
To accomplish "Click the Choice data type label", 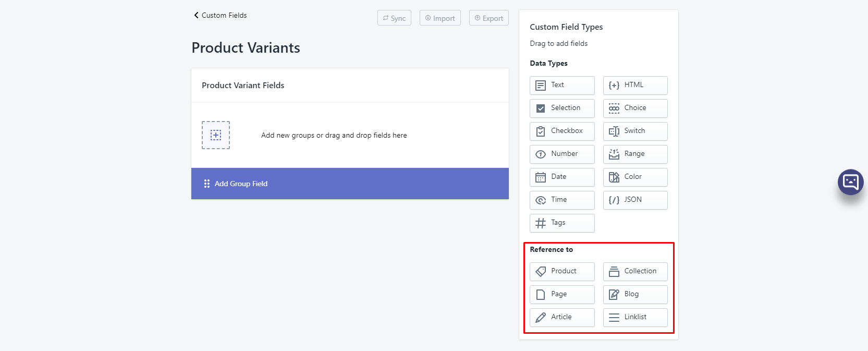I will 635,107.
